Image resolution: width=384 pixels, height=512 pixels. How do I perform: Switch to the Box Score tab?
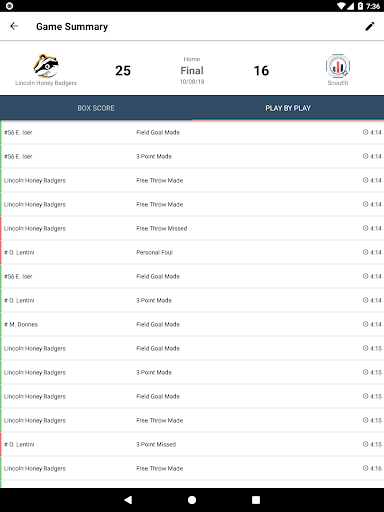click(x=96, y=108)
